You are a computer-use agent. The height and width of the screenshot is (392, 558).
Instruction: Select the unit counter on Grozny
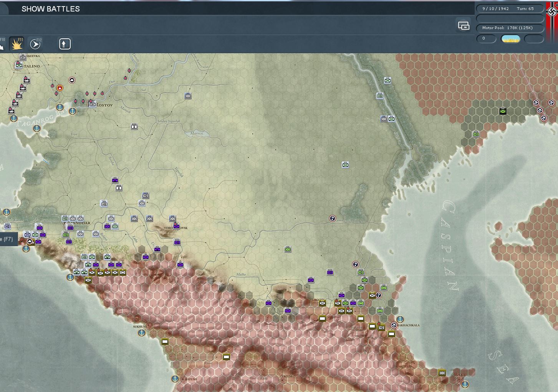(x=322, y=303)
